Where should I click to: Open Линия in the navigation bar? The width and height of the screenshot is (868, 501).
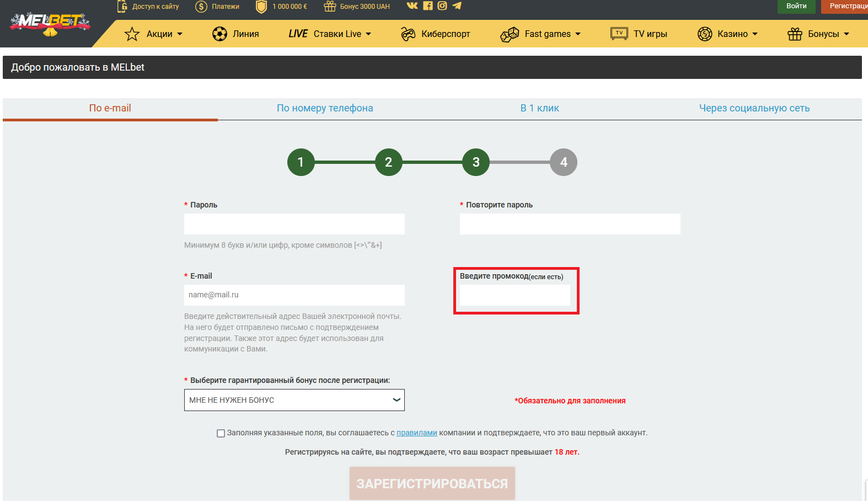click(246, 34)
